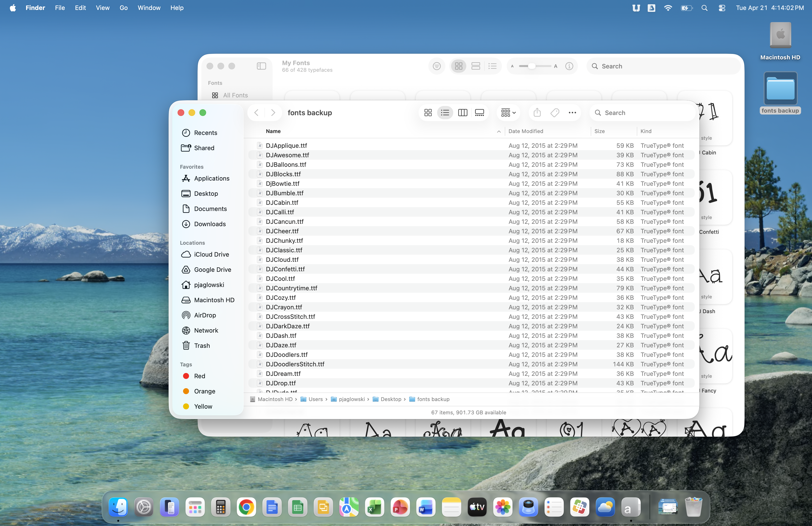
Task: Click the Finder back arrow
Action: [x=257, y=113]
